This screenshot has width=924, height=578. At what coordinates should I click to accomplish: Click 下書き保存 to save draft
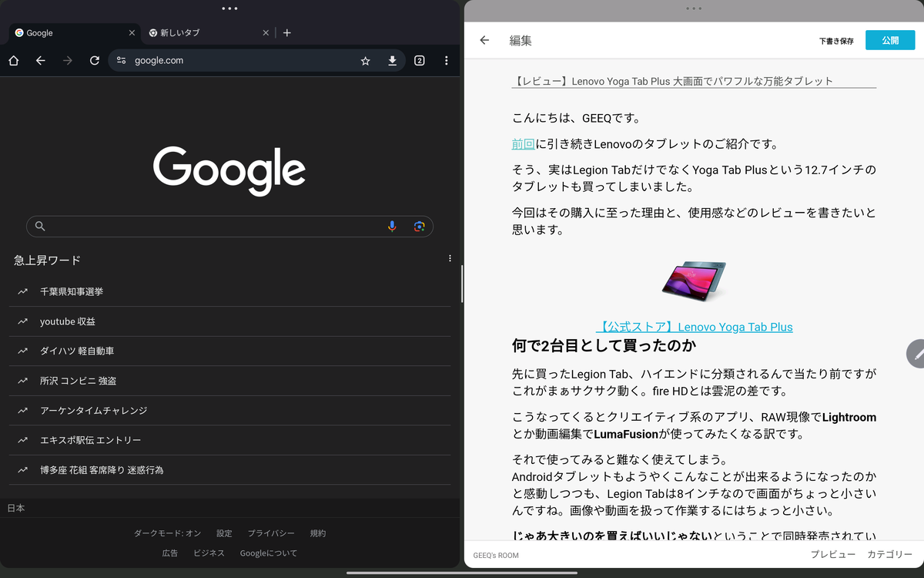click(836, 41)
